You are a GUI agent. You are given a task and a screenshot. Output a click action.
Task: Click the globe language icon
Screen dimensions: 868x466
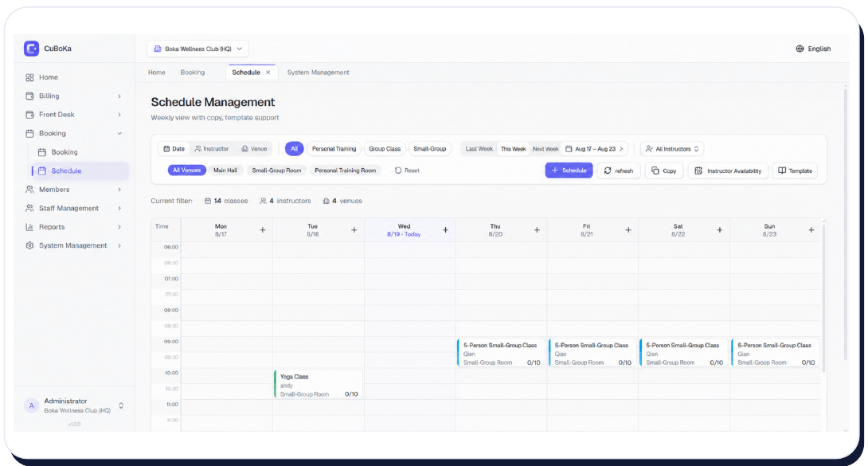coord(800,49)
